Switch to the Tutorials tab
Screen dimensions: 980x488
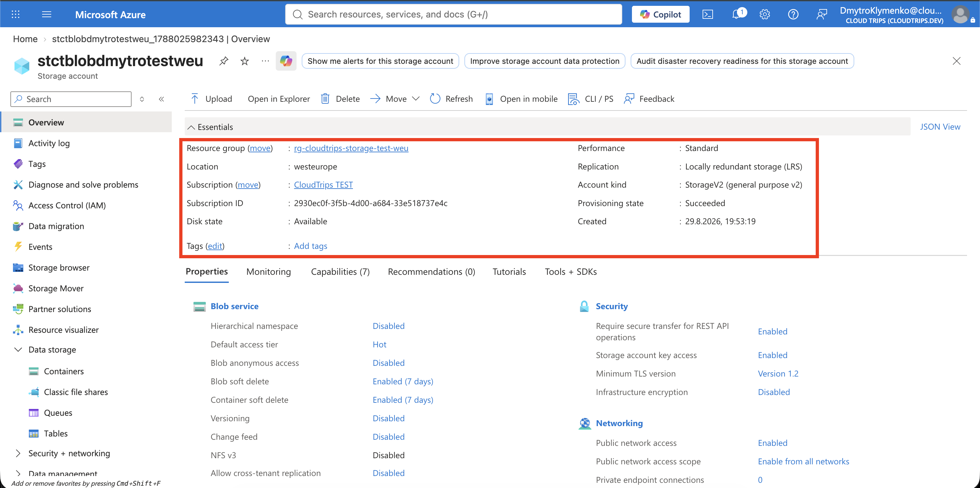point(509,272)
